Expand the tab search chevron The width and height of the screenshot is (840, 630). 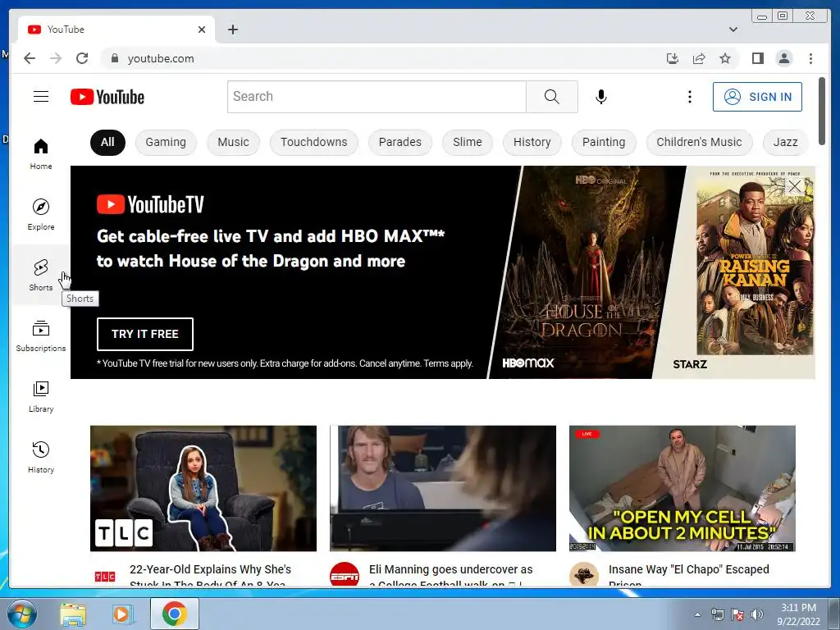(x=733, y=30)
